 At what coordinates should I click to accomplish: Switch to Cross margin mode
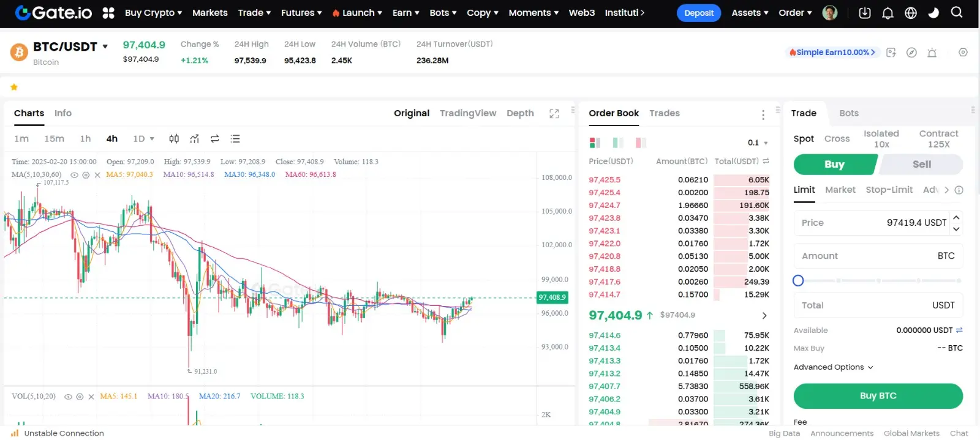pyautogui.click(x=837, y=139)
